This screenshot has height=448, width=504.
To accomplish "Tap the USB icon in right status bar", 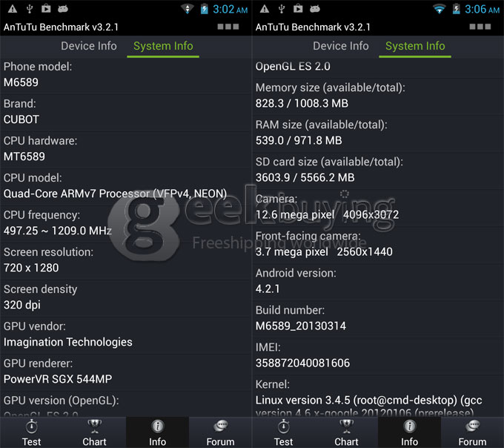I will click(x=282, y=9).
